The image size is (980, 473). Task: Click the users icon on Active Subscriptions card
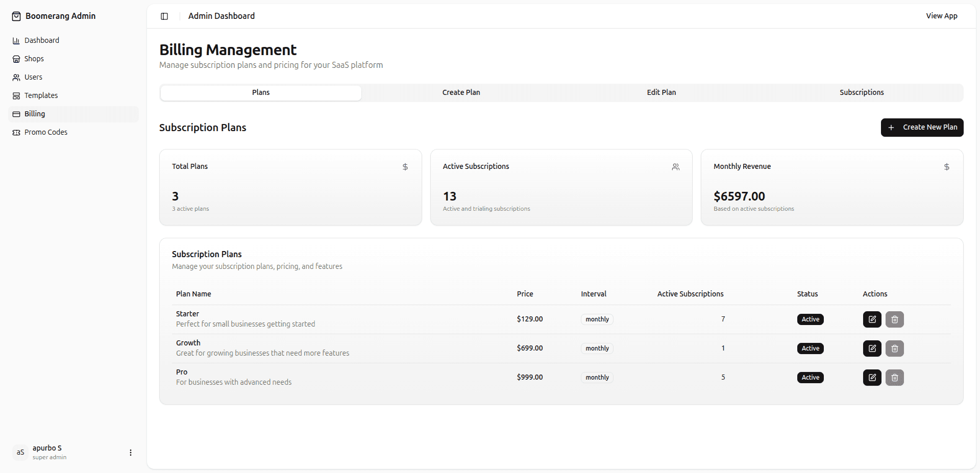676,167
